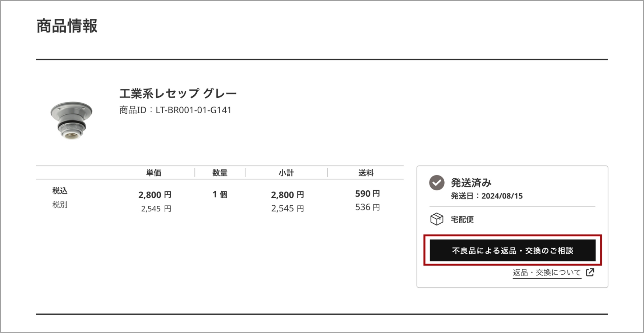Open the 返品・交換について link
Image resolution: width=644 pixels, height=333 pixels.
pyautogui.click(x=547, y=273)
